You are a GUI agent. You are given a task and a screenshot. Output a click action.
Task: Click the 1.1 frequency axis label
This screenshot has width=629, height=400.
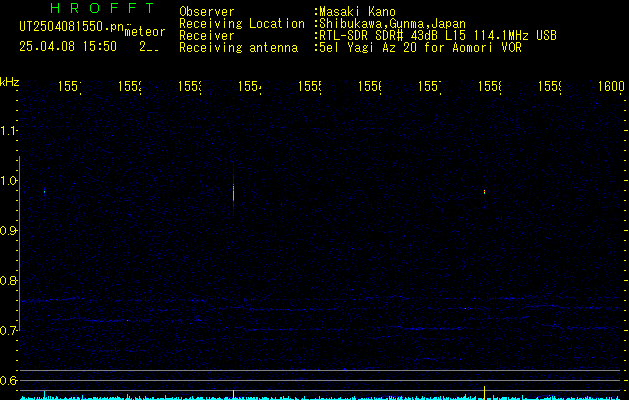8,130
